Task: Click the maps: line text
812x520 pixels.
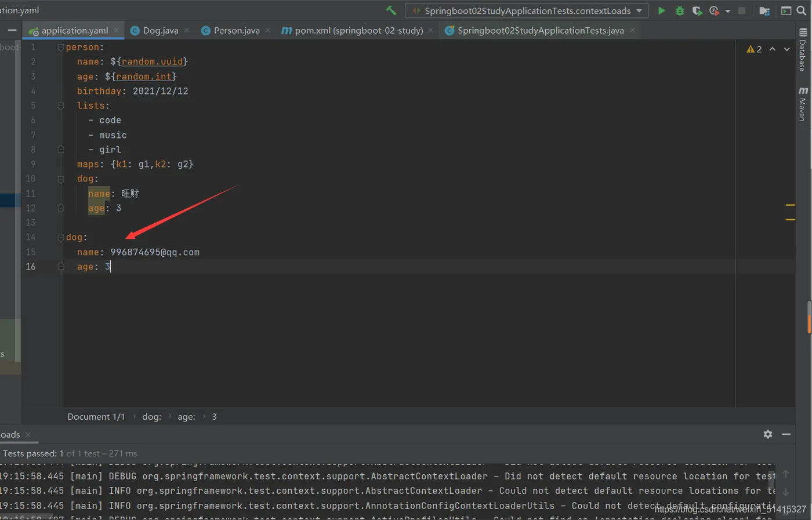Action: pos(135,164)
